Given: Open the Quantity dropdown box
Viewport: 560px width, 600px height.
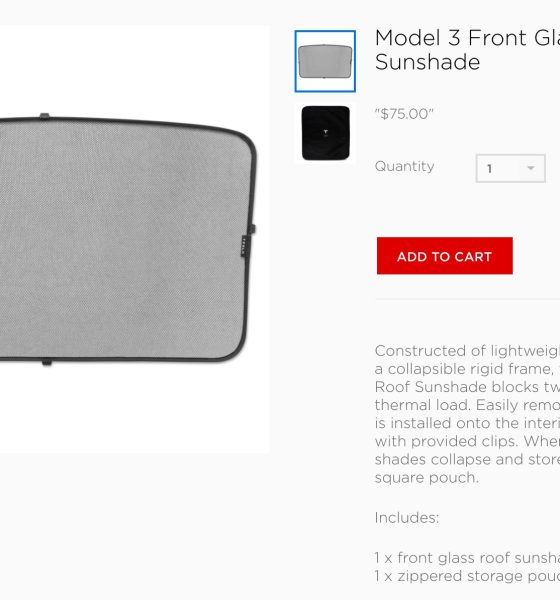Looking at the screenshot, I should click(x=510, y=168).
